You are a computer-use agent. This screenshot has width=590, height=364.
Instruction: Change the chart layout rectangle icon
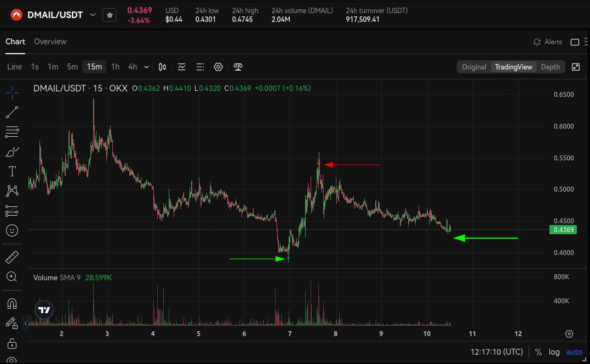click(x=575, y=42)
